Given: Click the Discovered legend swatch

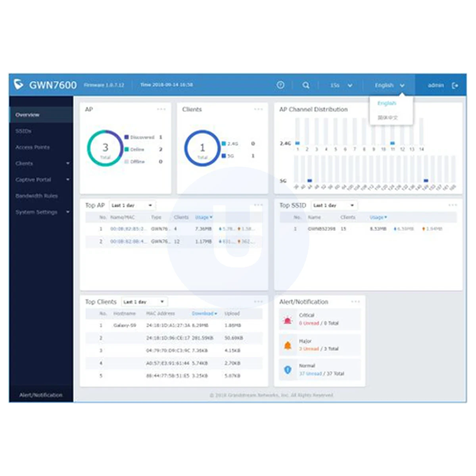Looking at the screenshot, I should pos(127,137).
